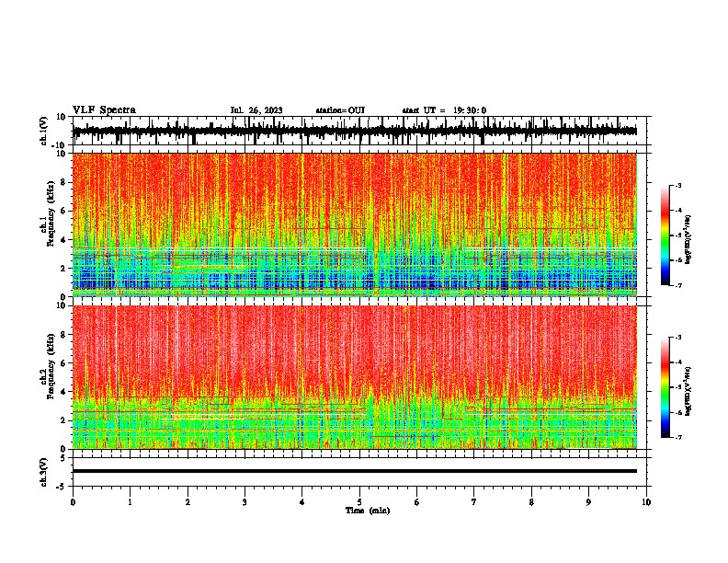The width and height of the screenshot is (728, 563).
Task: Click the 'station=OUJ' header label
Action: 340,110
